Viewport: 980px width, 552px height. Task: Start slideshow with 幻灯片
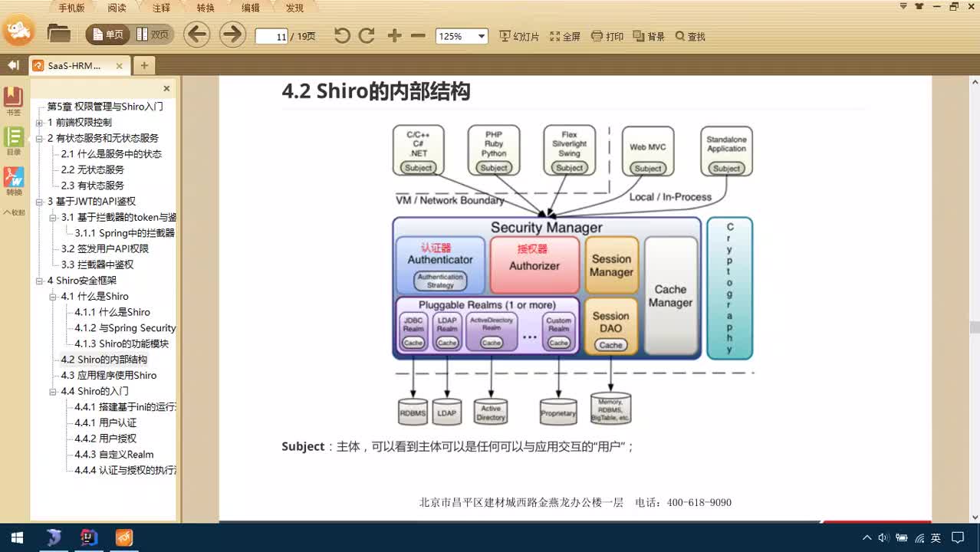519,36
